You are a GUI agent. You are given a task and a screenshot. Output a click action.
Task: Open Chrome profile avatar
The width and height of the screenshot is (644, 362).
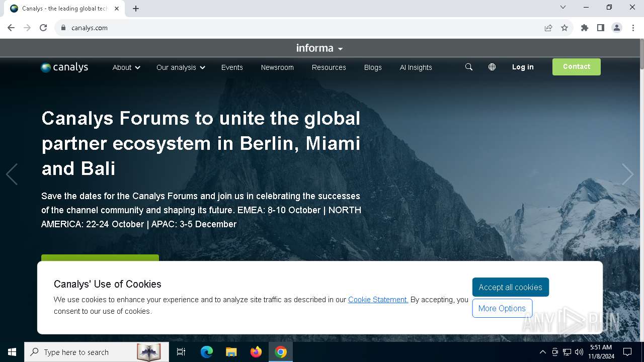[617, 28]
